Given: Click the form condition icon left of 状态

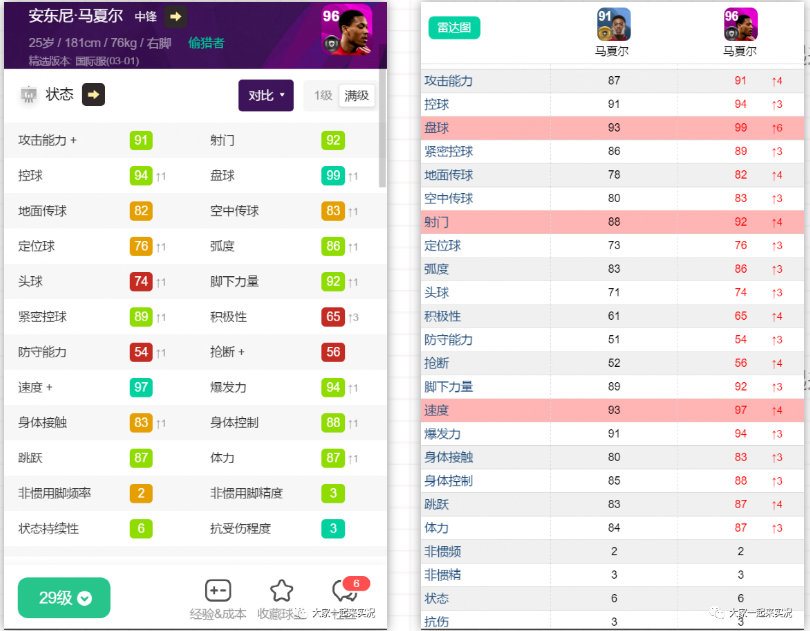Looking at the screenshot, I should (x=28, y=95).
